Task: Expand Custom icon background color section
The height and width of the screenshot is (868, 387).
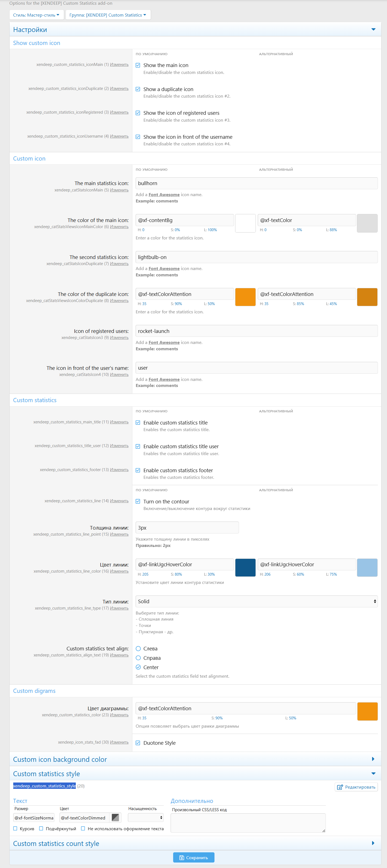Action: coord(373,759)
